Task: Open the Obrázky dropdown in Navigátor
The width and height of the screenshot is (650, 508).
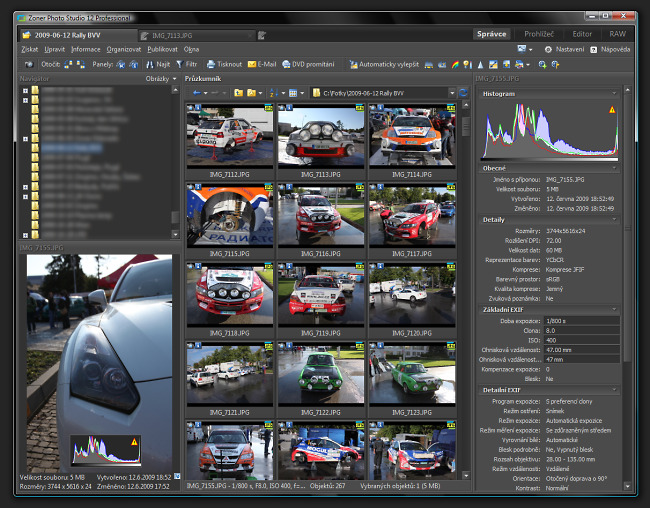Action: pos(161,78)
